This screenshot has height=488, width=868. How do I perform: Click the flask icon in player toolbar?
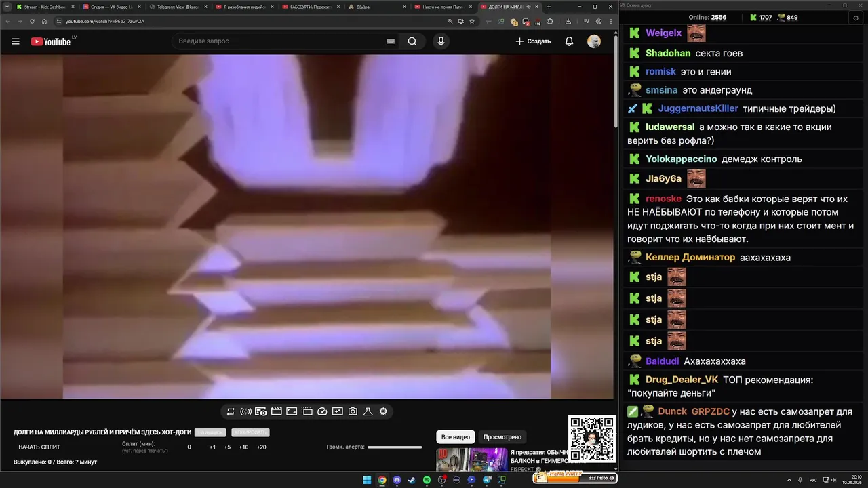[368, 411]
